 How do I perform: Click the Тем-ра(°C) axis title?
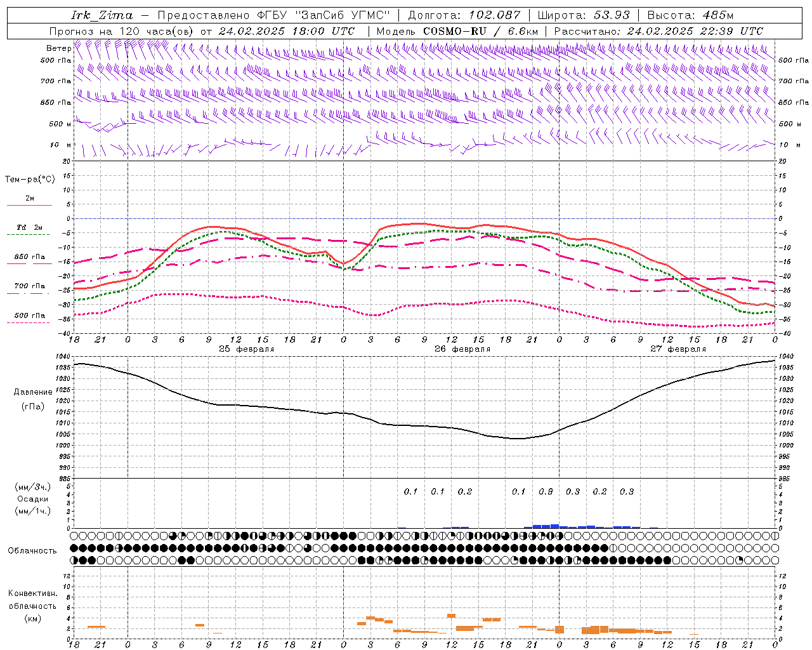point(30,180)
